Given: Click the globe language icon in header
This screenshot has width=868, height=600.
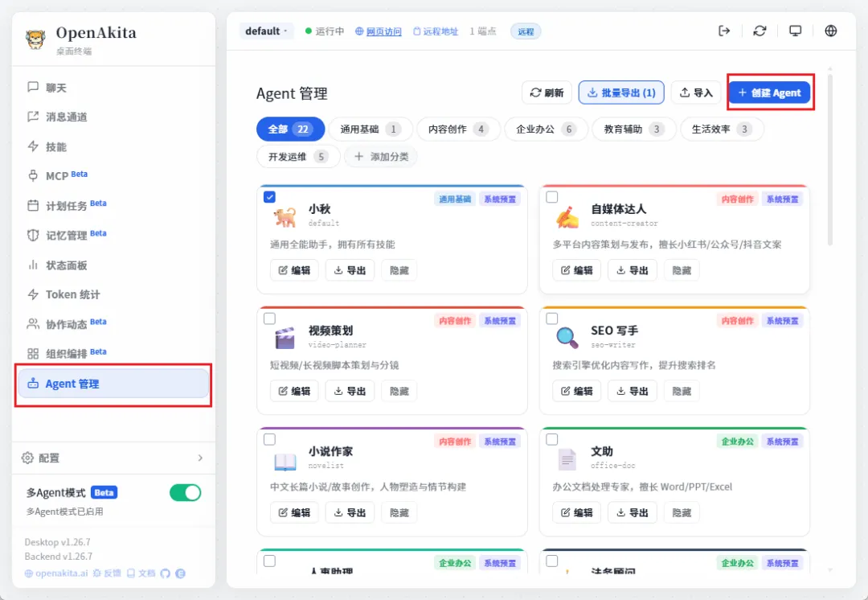Looking at the screenshot, I should 830,31.
